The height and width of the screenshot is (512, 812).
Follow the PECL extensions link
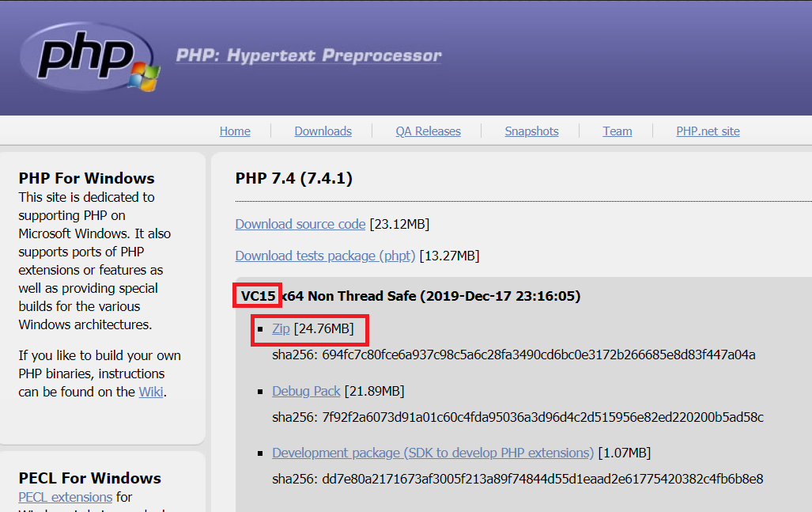point(66,497)
